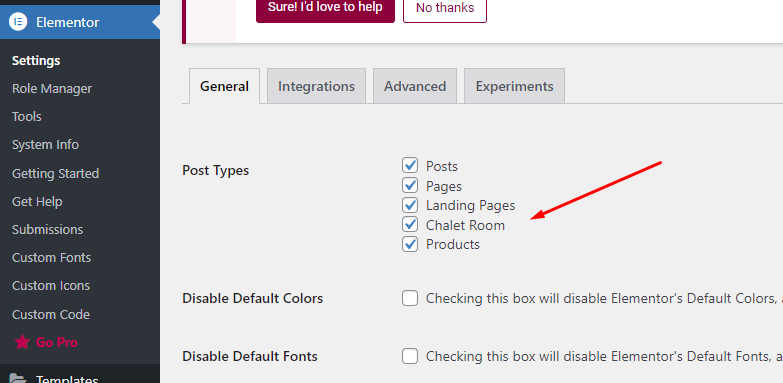Open the Experiments tab
This screenshot has height=383, width=783.
click(514, 86)
